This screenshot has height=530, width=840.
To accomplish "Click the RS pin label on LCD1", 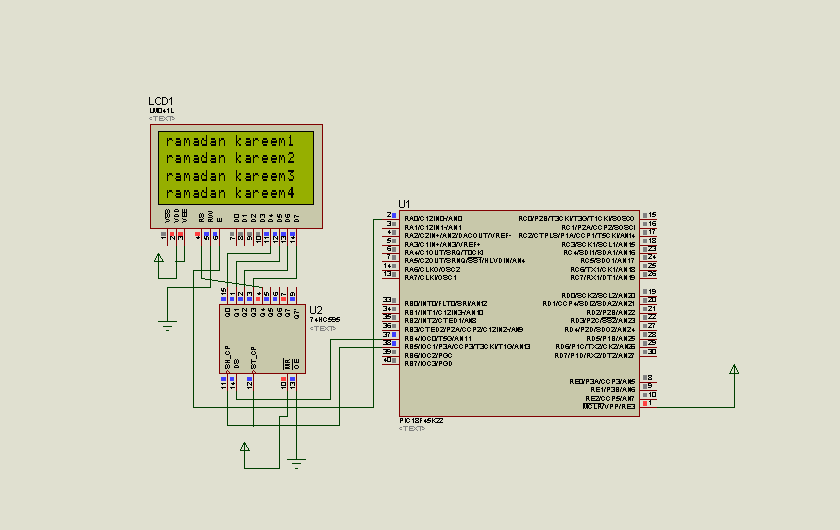I will click(202, 218).
